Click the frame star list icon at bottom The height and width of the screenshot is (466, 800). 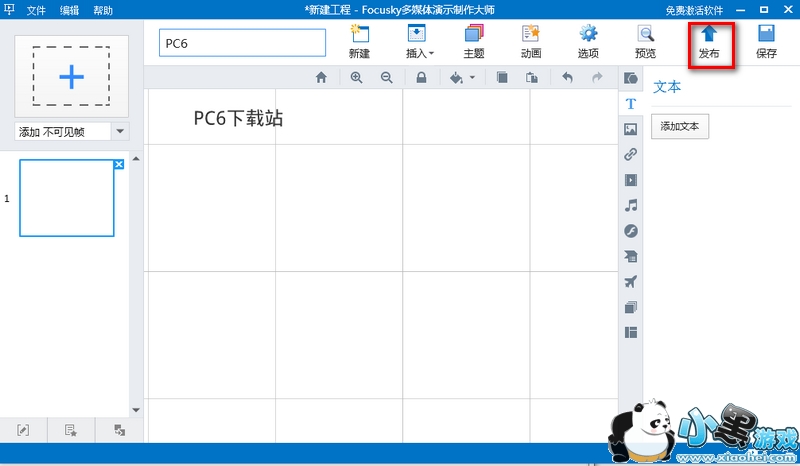click(70, 430)
